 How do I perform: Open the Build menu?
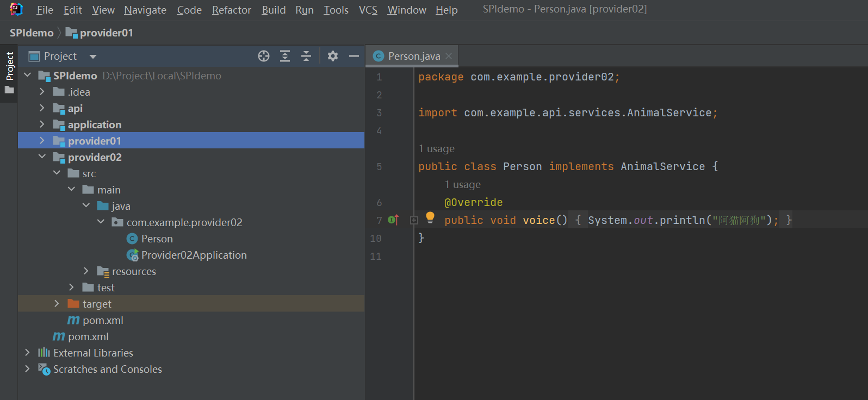[x=274, y=10]
